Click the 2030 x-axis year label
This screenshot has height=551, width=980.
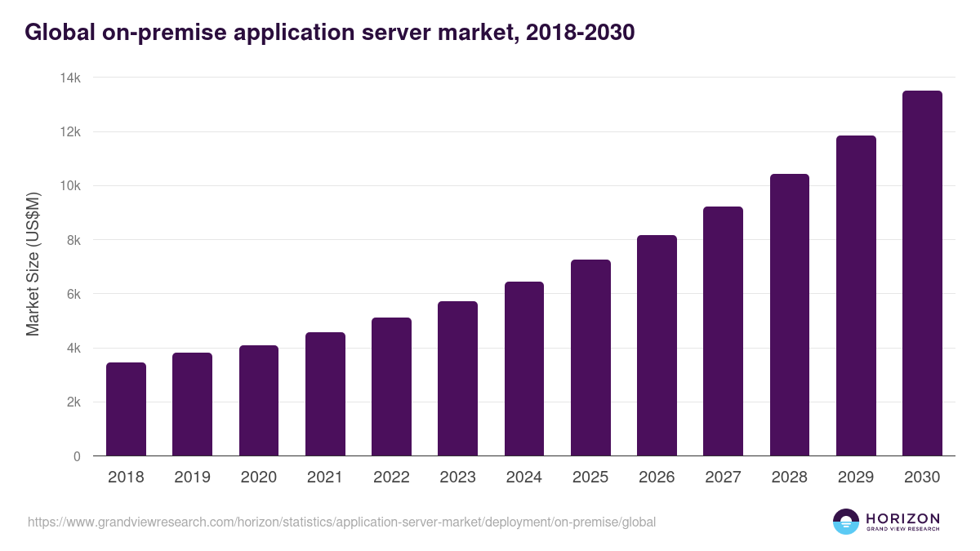pyautogui.click(x=922, y=478)
